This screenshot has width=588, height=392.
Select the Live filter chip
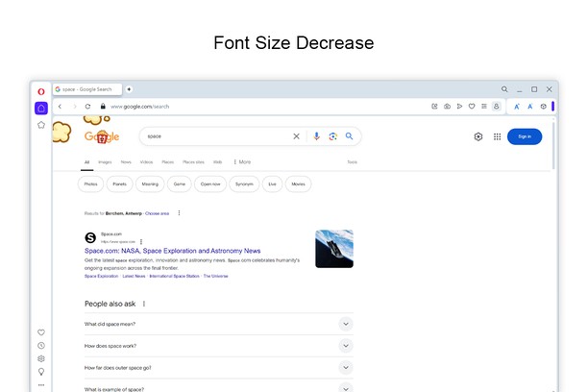(x=272, y=184)
